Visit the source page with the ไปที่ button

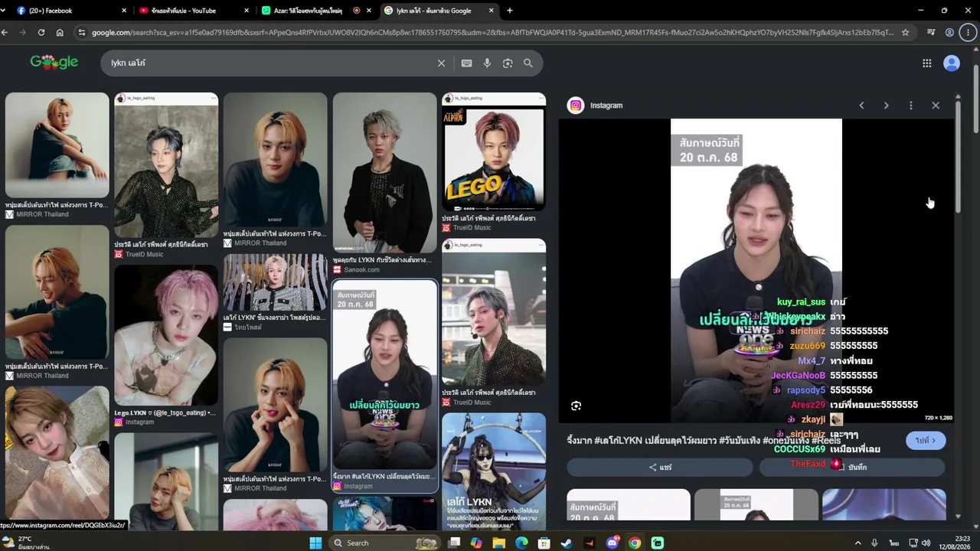tap(926, 441)
